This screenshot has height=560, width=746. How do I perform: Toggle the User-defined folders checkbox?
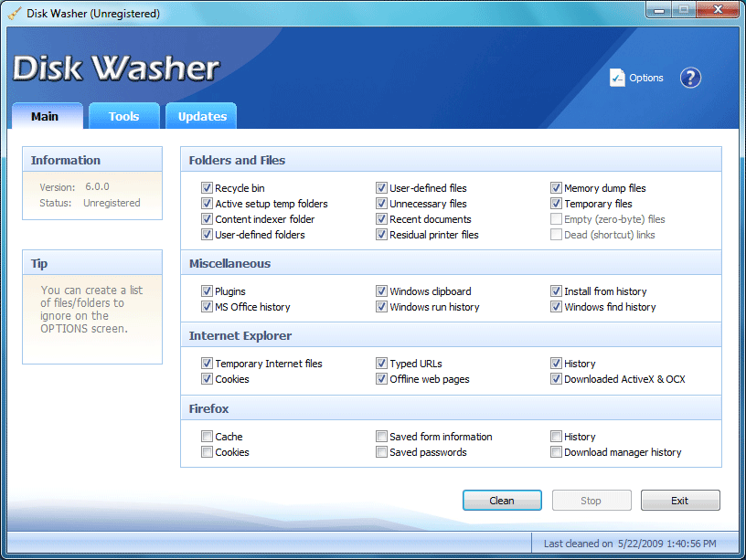point(207,235)
